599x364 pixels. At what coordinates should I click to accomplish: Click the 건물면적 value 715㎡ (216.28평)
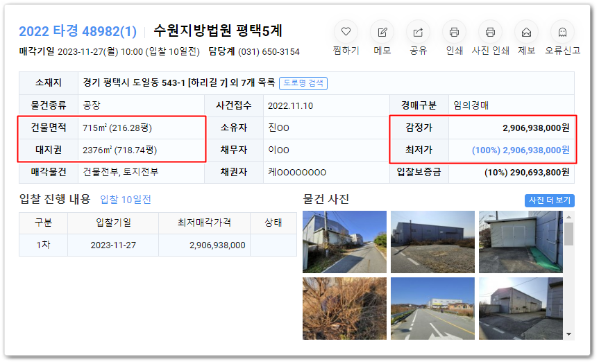pyautogui.click(x=117, y=128)
